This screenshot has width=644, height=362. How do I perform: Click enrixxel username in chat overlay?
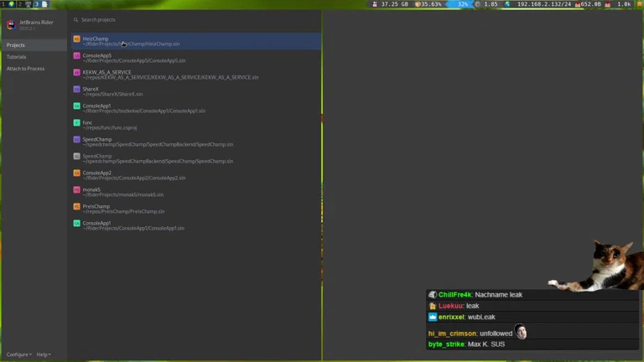click(451, 317)
